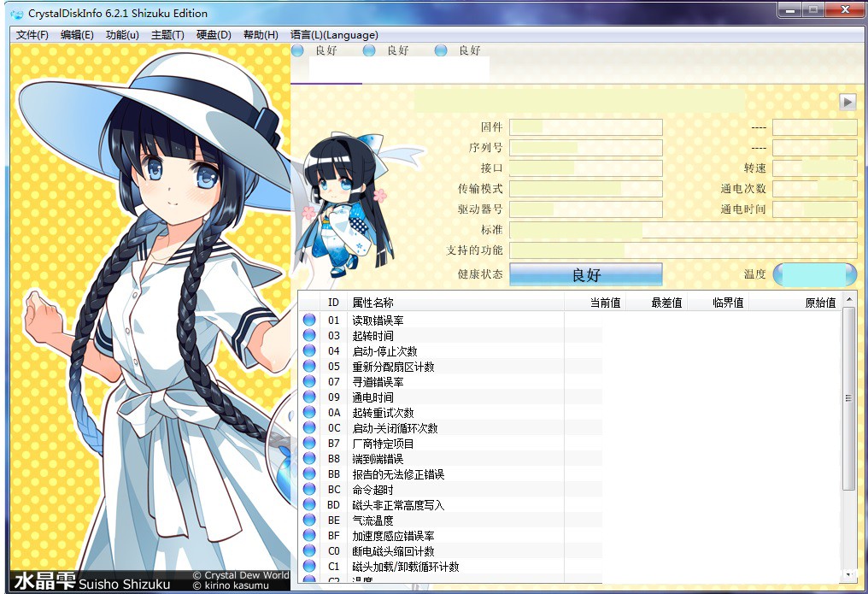Click the 序列号 serial number field

(586, 148)
